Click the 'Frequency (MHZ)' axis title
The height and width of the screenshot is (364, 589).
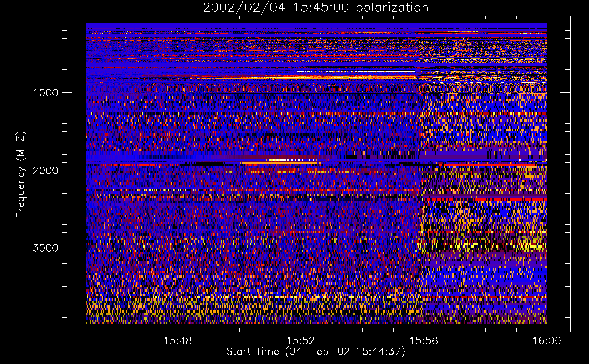(x=20, y=174)
